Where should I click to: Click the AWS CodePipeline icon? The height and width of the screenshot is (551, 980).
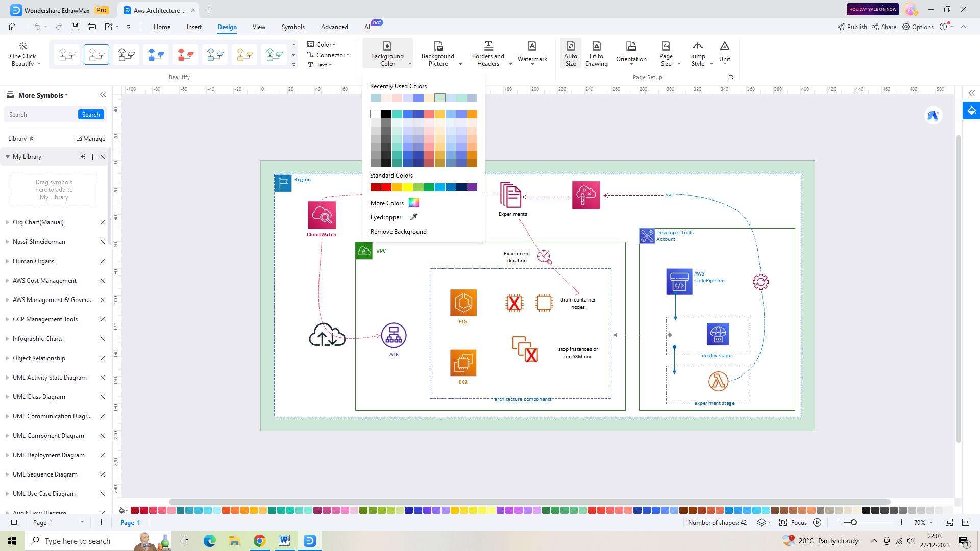point(679,282)
